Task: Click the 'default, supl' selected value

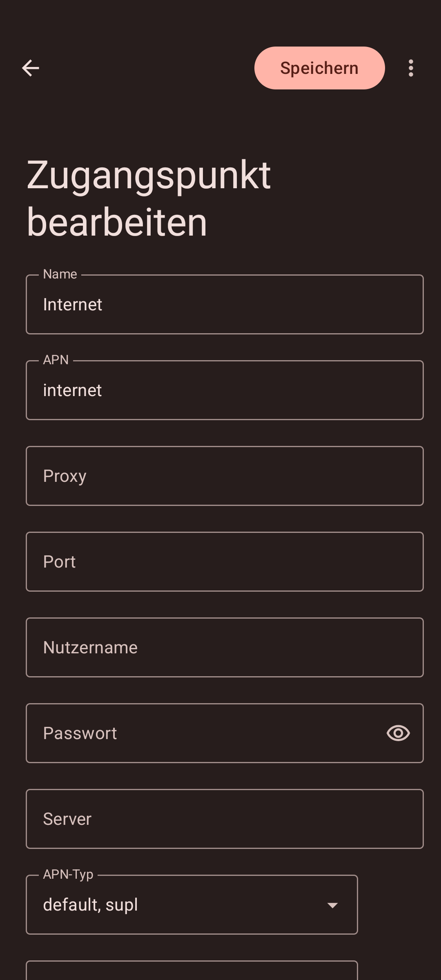Action: (x=91, y=905)
